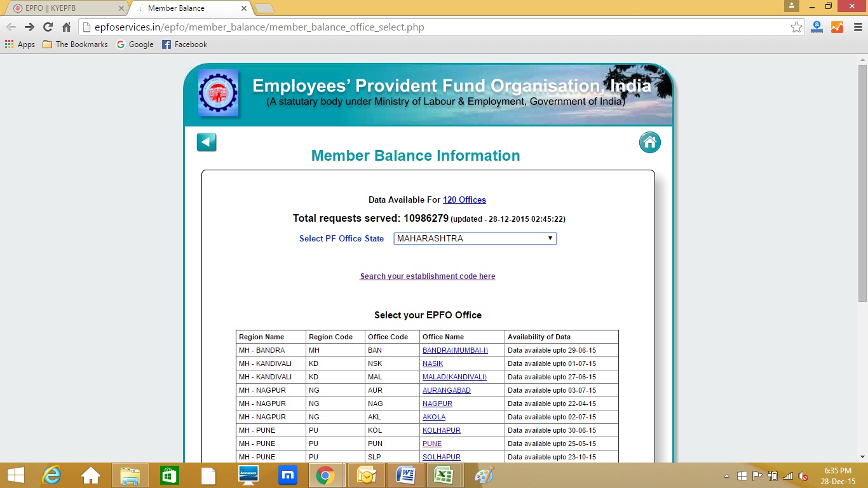Click the EPFO logo in the header

point(218,93)
